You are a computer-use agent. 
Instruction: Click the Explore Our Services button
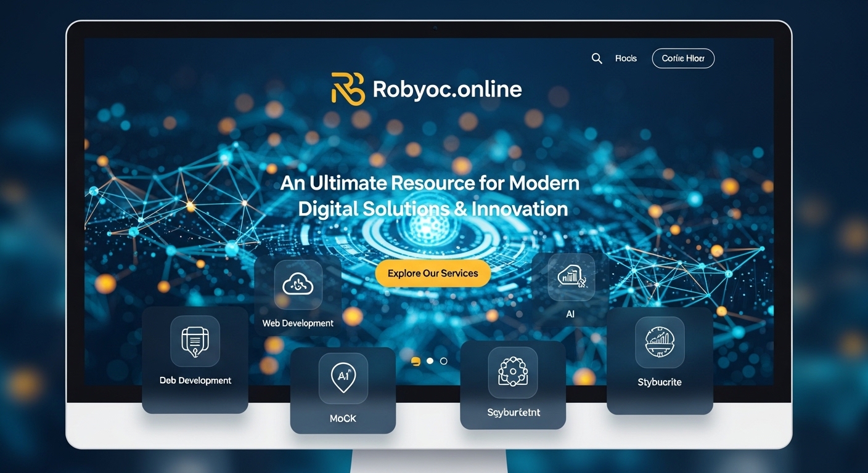433,273
